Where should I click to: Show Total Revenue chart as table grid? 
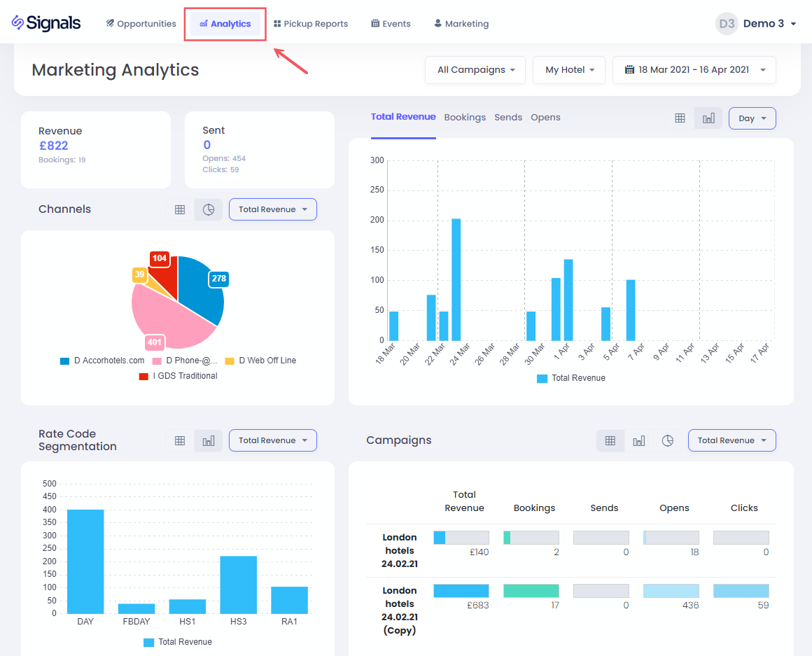pyautogui.click(x=680, y=118)
